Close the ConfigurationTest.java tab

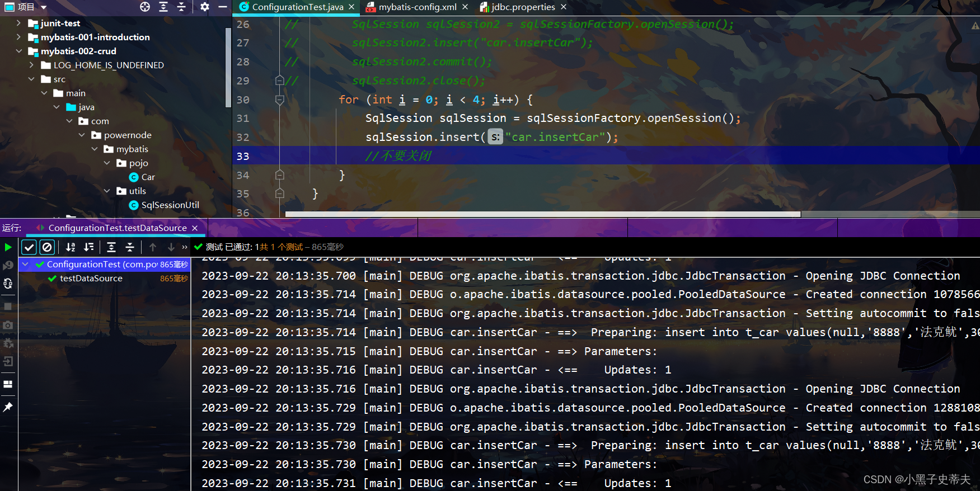point(351,7)
